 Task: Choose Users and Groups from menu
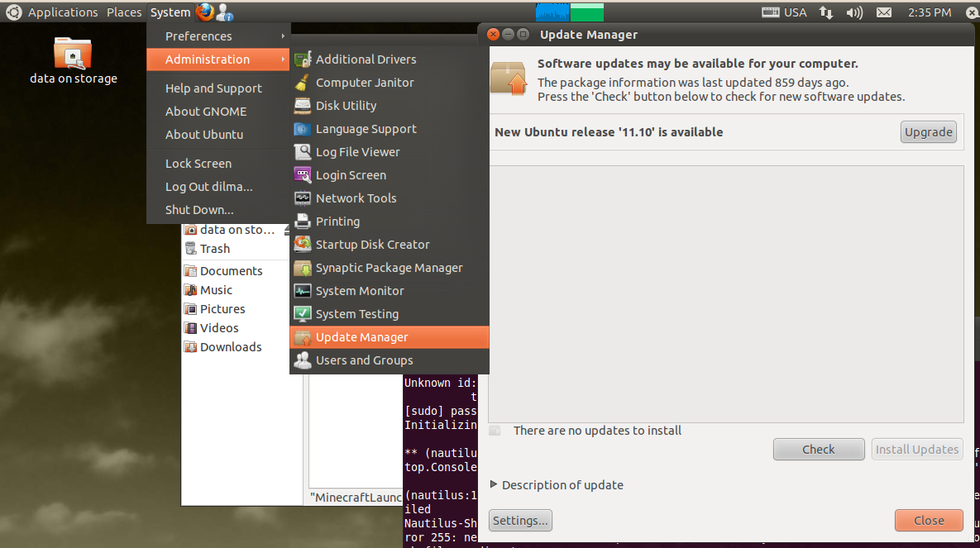point(364,360)
